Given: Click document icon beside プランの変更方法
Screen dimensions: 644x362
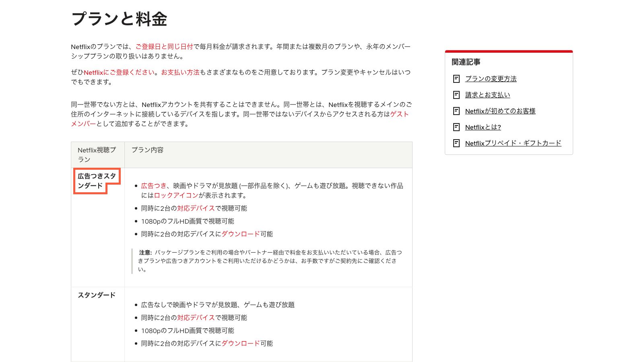Looking at the screenshot, I should [x=456, y=79].
